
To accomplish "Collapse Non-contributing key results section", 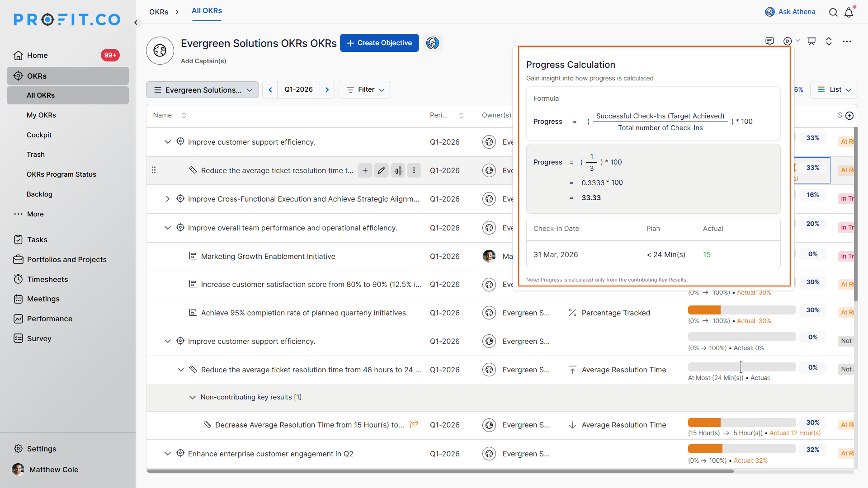I will pyautogui.click(x=192, y=397).
